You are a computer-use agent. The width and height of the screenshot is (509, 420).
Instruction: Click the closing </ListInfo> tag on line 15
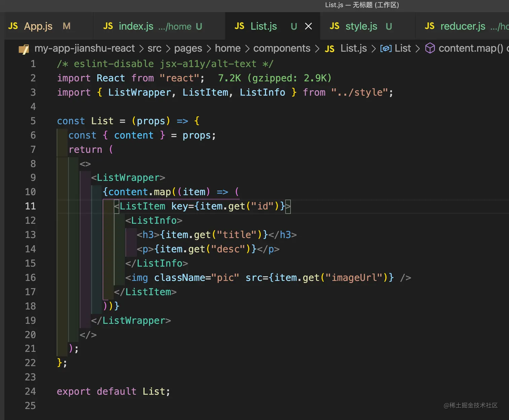[x=157, y=263]
